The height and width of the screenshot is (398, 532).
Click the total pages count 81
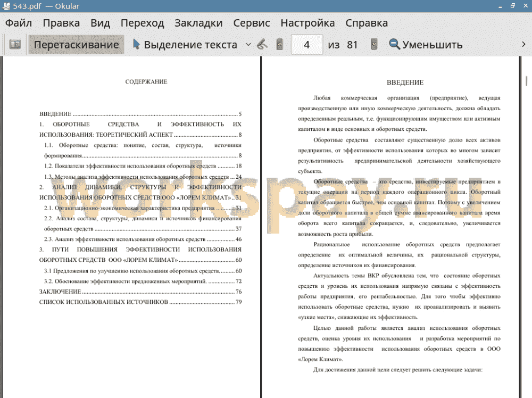352,45
